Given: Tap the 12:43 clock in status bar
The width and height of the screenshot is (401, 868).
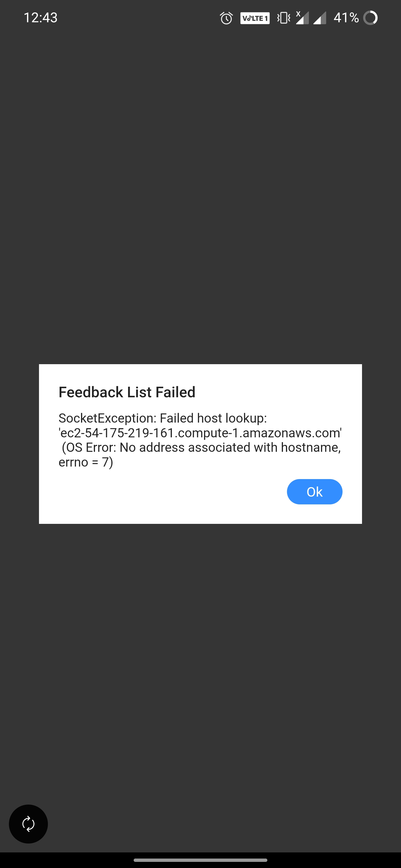Looking at the screenshot, I should [40, 18].
